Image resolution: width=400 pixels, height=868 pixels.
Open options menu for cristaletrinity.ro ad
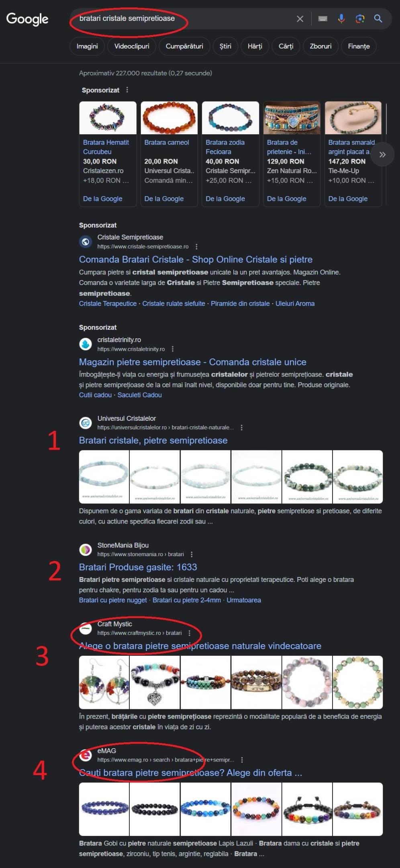coord(173,349)
